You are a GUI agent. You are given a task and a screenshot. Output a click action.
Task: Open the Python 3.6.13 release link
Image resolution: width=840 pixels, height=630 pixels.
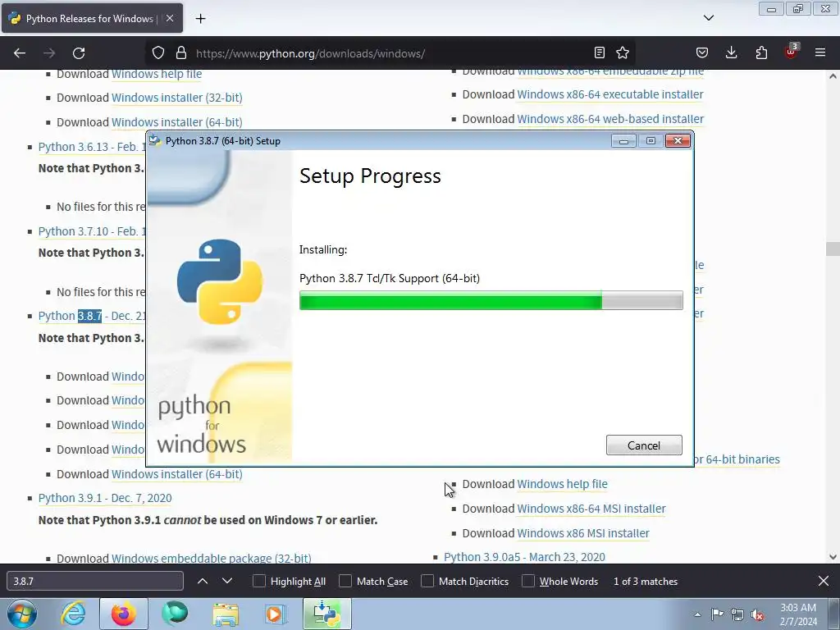click(x=92, y=147)
